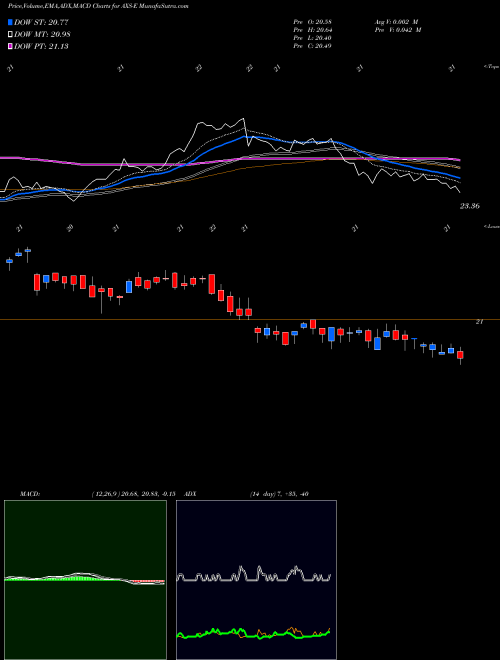Click the 'Avg V: 0.002 M' value
Viewport: 500px width, 660px height.
(397, 22)
